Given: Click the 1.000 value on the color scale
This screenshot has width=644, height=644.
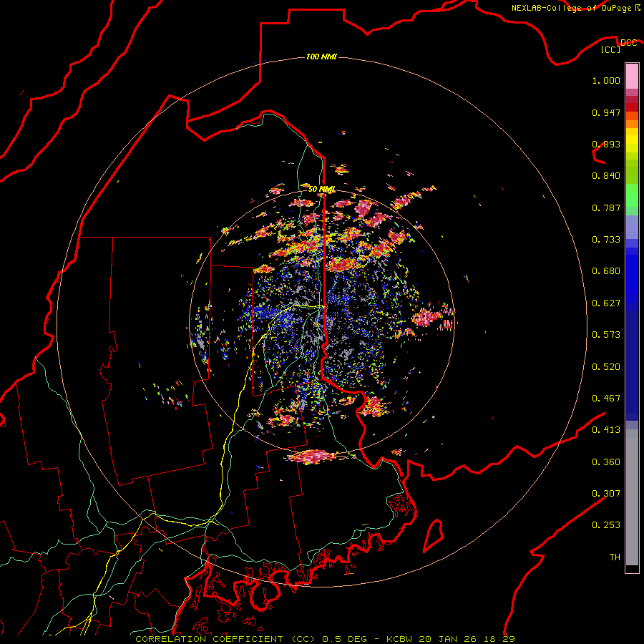Looking at the screenshot, I should 606,80.
